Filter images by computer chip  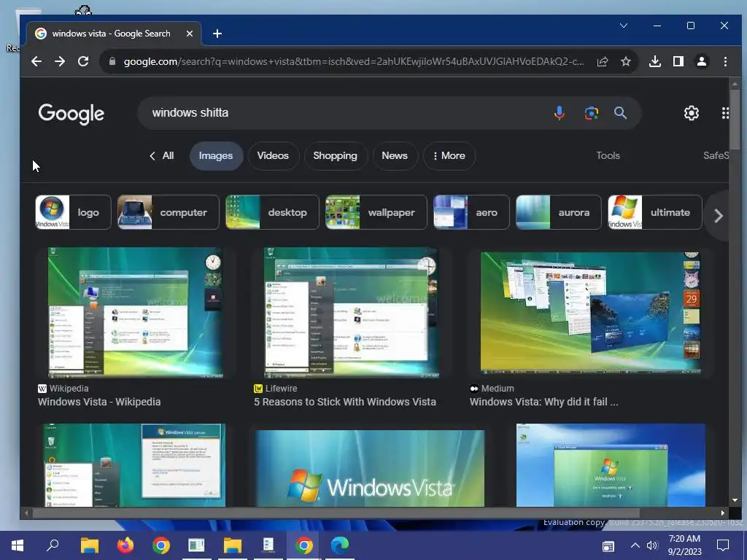(x=169, y=212)
